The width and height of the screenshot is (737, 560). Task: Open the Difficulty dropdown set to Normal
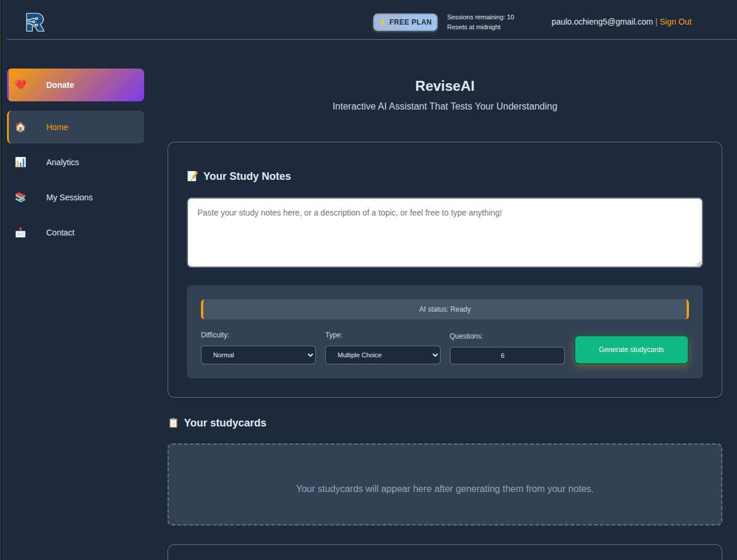point(258,355)
